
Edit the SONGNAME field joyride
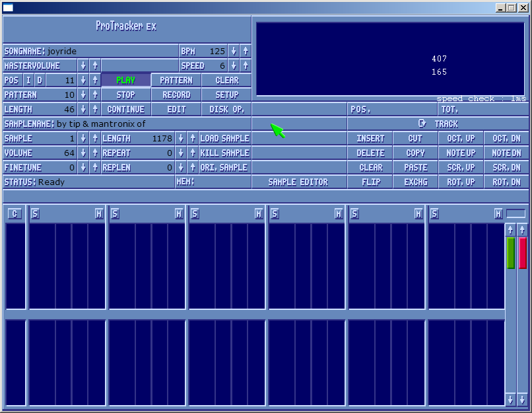(90, 51)
